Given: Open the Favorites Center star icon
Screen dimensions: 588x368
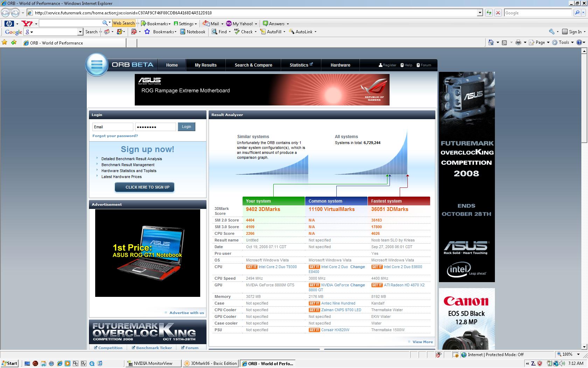Looking at the screenshot, I should [x=5, y=42].
